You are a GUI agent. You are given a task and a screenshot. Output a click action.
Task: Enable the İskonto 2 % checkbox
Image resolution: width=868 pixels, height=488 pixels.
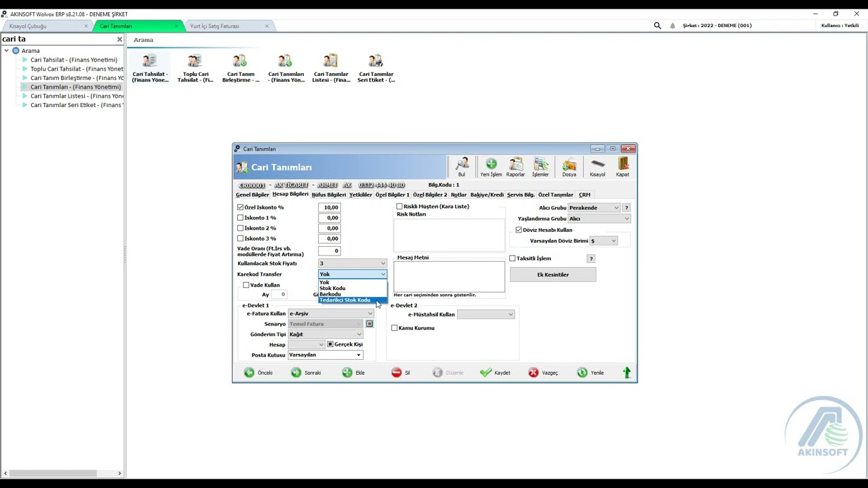tap(240, 228)
